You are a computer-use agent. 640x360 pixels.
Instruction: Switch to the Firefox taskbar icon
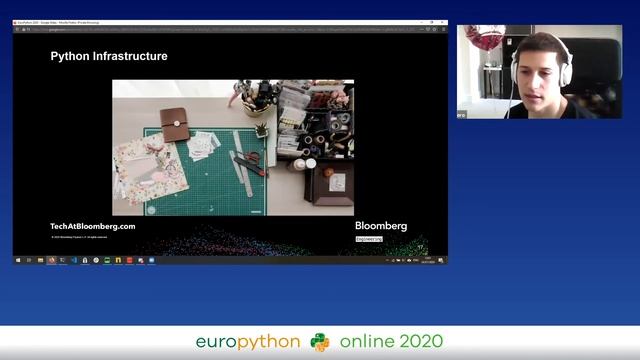pos(51,260)
